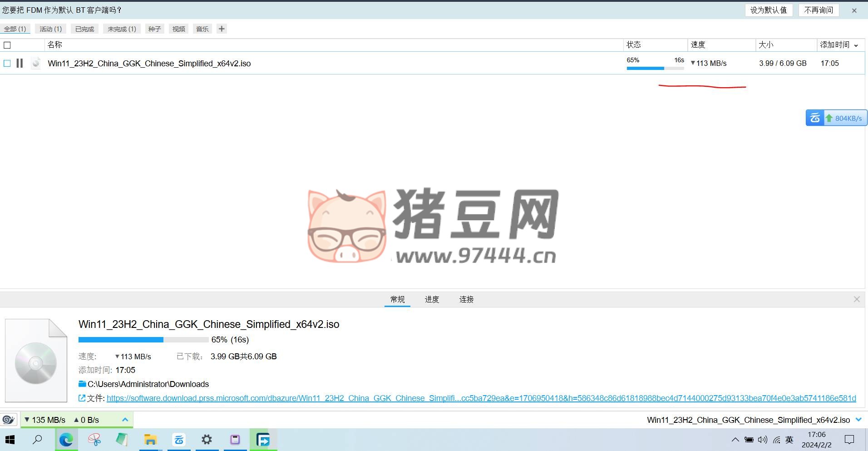This screenshot has height=451, width=868.
Task: Click the floating cloud upload speed widget
Action: coord(836,118)
